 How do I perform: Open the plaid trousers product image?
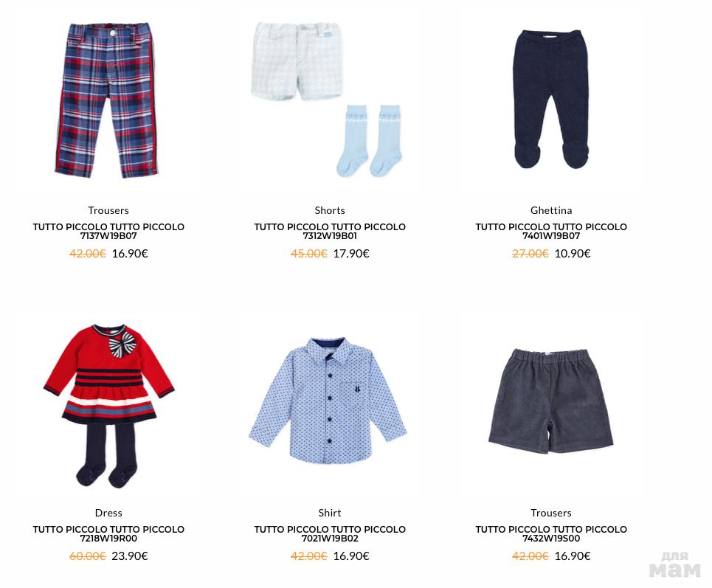(108, 100)
